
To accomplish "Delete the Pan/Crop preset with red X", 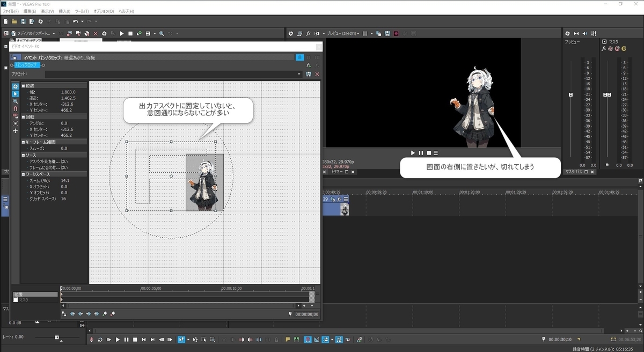I will click(x=317, y=74).
